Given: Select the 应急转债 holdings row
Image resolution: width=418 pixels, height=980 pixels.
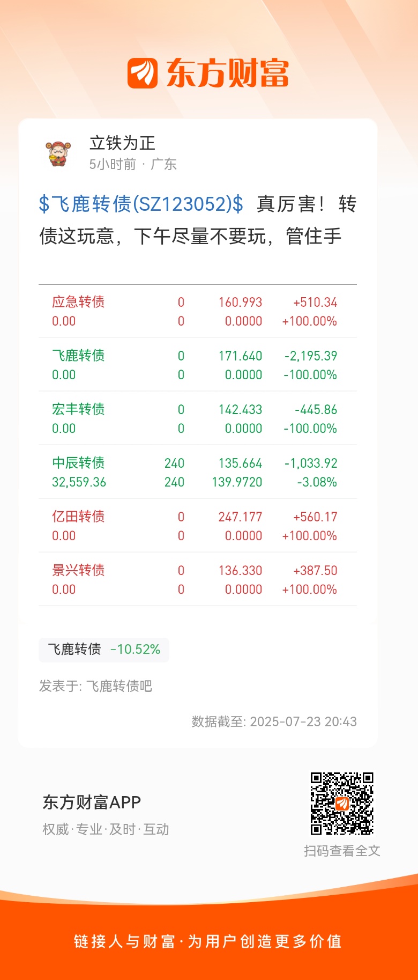Looking at the screenshot, I should point(198,311).
